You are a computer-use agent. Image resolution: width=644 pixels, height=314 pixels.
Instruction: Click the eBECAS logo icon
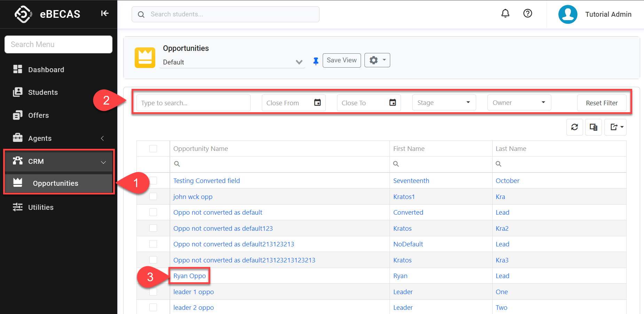pos(23,14)
